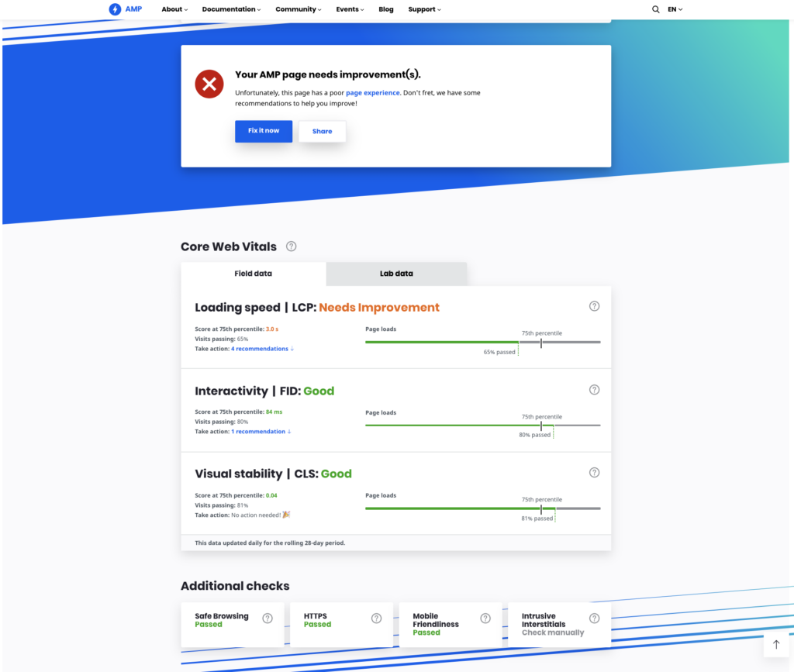The width and height of the screenshot is (794, 672).
Task: Click the Additional checks heading
Action: (x=235, y=586)
